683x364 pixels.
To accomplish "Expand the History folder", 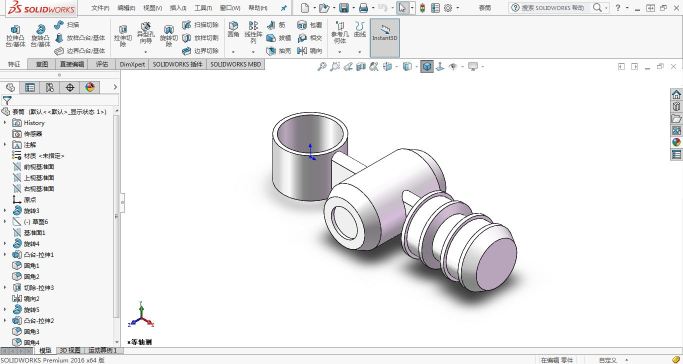I will click(5, 123).
